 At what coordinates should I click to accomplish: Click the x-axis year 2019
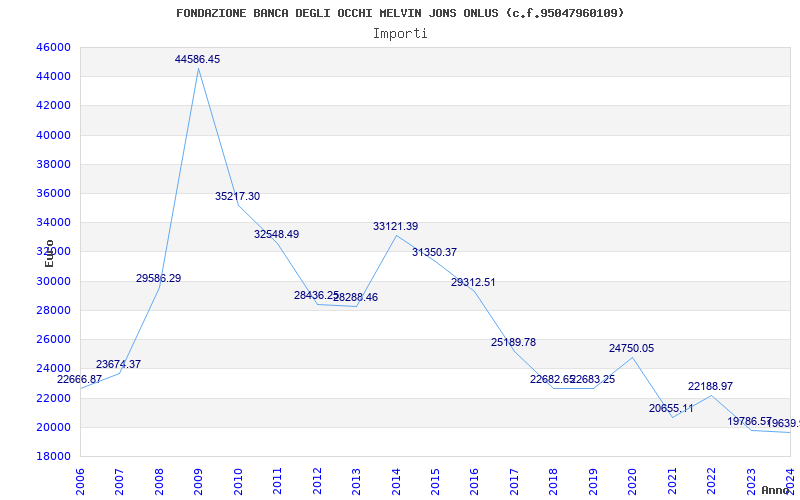click(x=593, y=481)
